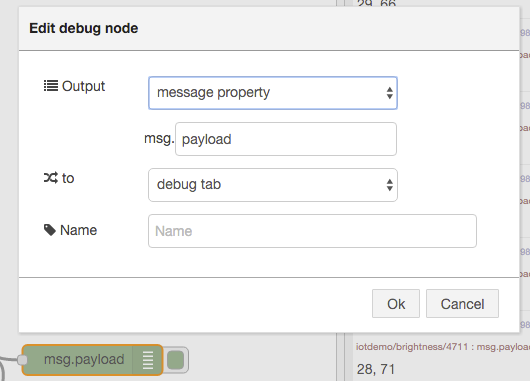Open the 'debug tab' destination dropdown
The width and height of the screenshot is (530, 381).
[x=273, y=185]
